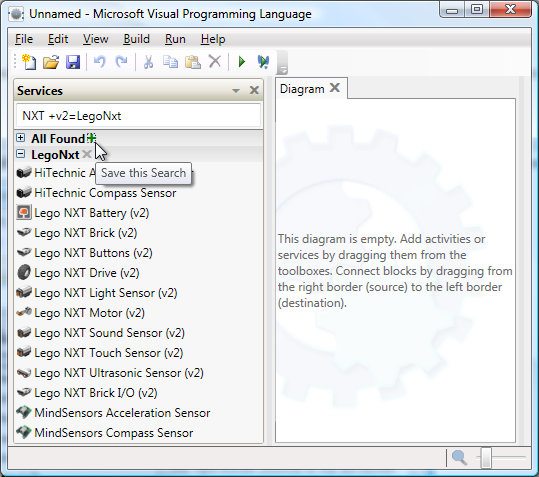
Task: Create a new diagram with New icon
Action: coord(29,62)
